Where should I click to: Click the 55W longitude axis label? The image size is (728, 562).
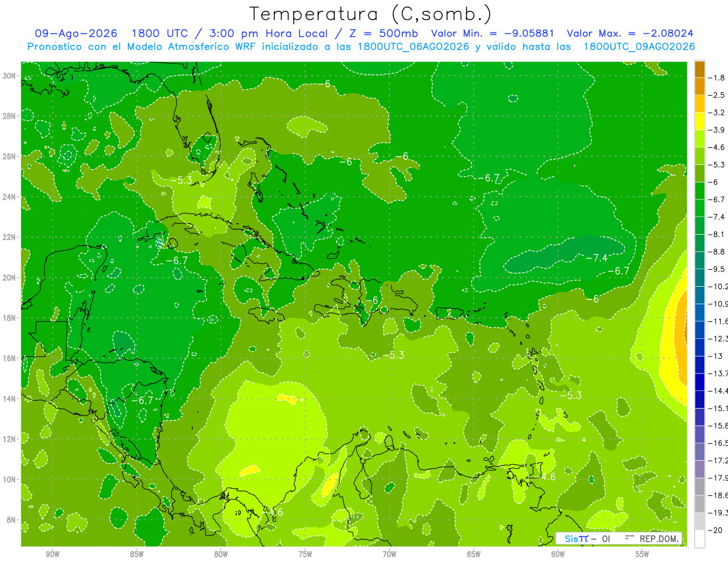[642, 554]
